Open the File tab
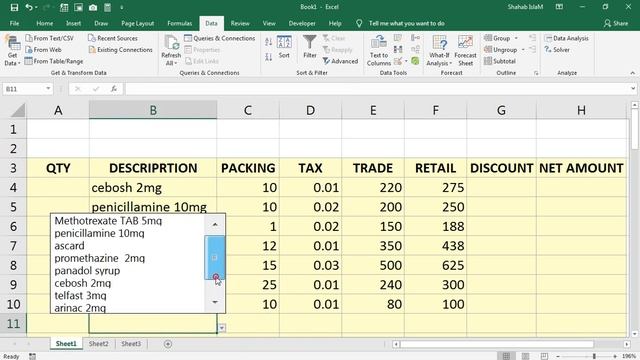The height and width of the screenshot is (360, 640). point(14,23)
